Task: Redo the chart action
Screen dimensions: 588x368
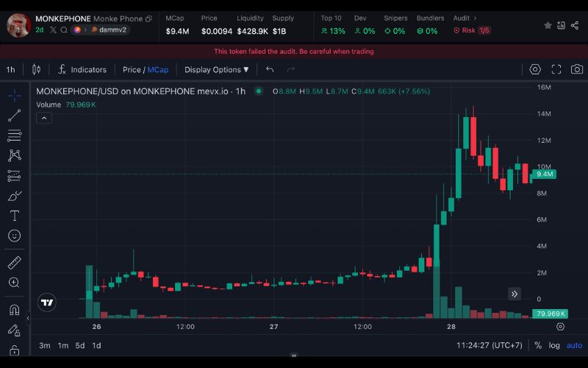Action: pos(290,69)
